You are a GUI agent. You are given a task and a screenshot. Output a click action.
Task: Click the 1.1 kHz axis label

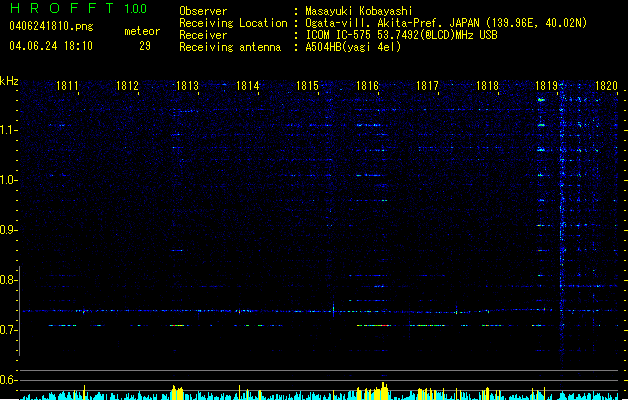click(8, 130)
